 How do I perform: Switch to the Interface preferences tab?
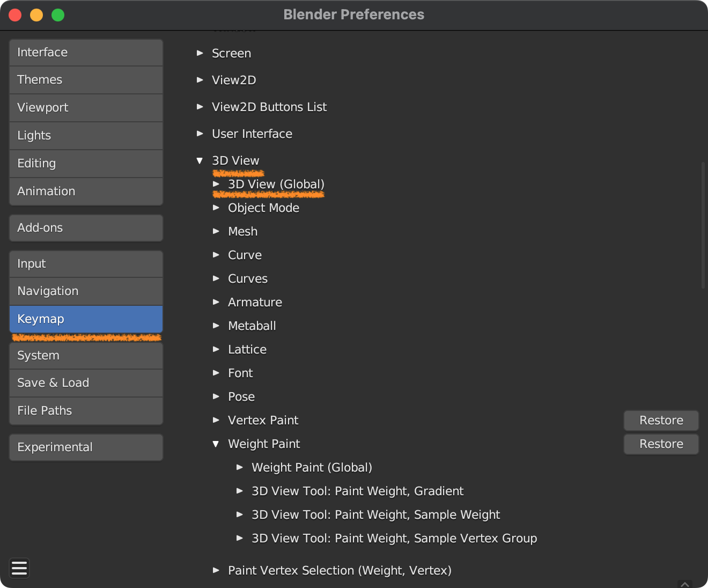pos(86,53)
